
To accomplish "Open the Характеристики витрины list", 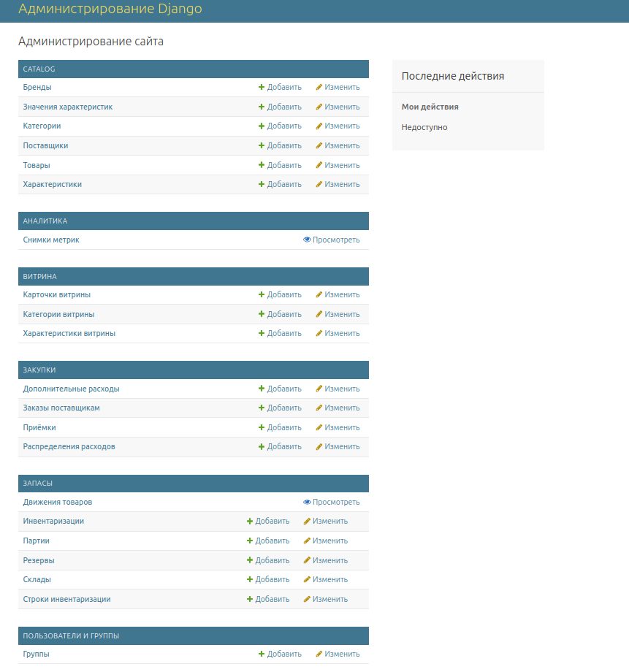I will (69, 333).
